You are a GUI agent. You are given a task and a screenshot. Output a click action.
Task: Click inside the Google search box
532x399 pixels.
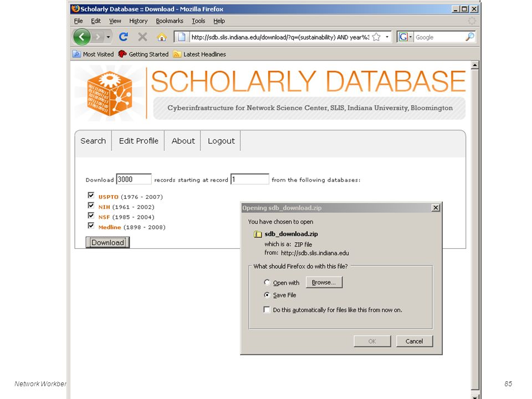coord(439,37)
